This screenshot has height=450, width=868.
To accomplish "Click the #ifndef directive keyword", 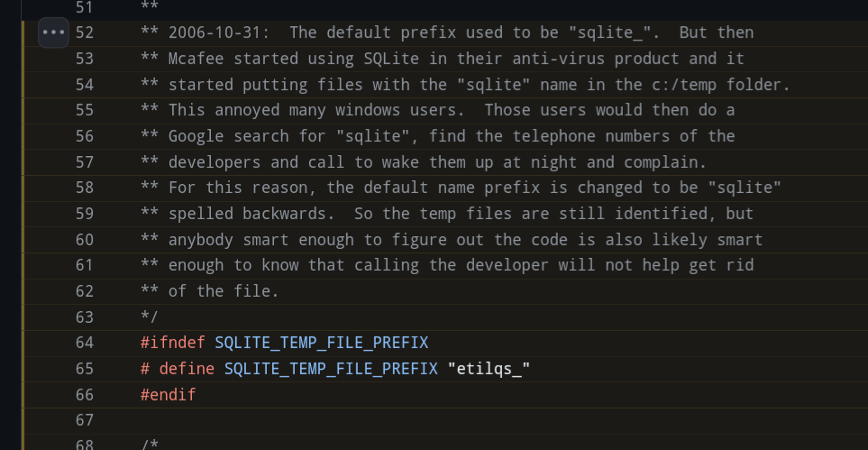I will [x=173, y=343].
